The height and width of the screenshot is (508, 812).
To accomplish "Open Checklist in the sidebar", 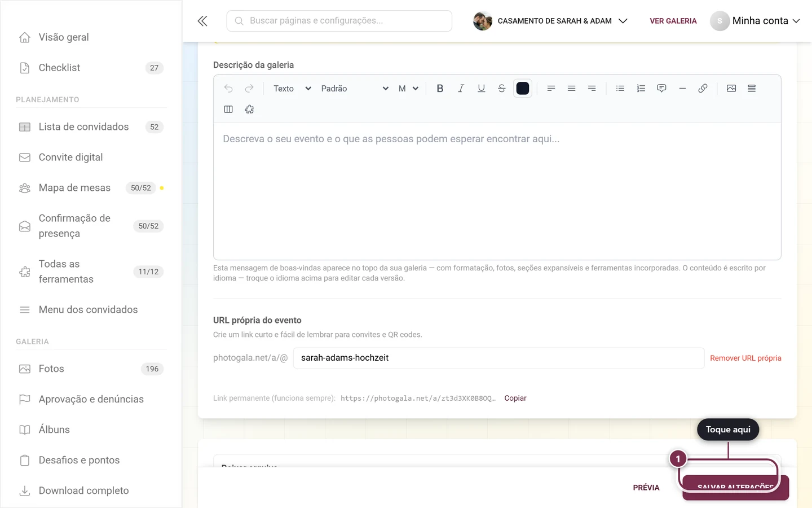I will pos(91,68).
